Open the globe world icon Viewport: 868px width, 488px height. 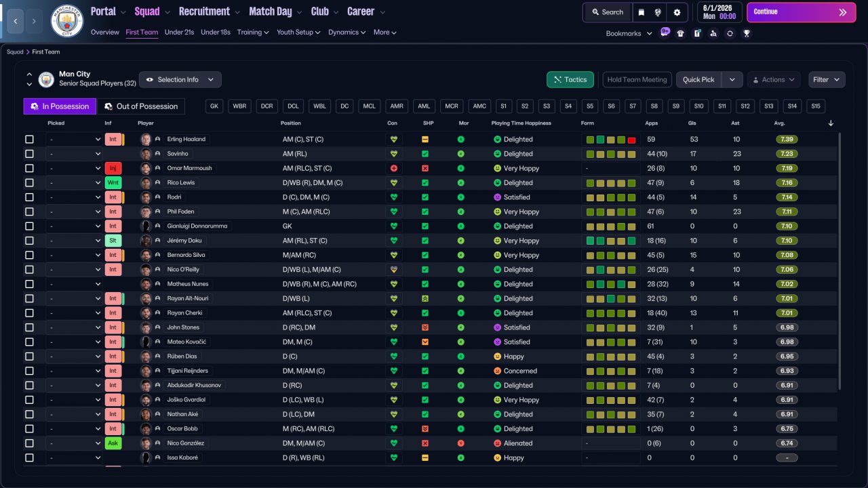tap(658, 12)
